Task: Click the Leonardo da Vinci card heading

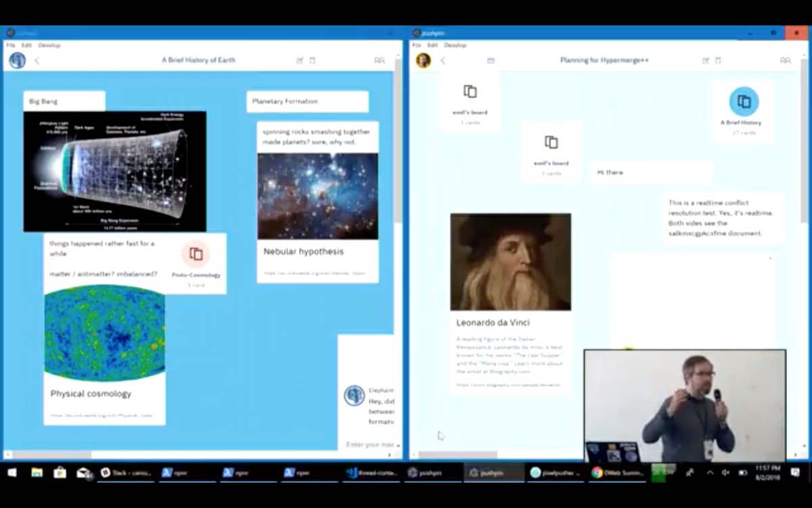Action: click(493, 322)
